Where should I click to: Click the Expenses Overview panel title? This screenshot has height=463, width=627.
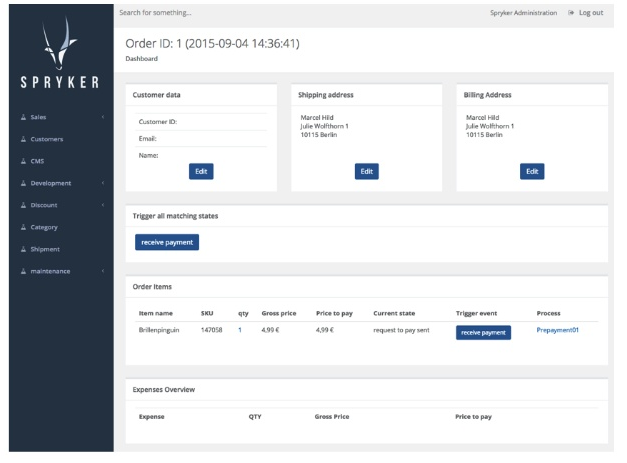pos(164,389)
